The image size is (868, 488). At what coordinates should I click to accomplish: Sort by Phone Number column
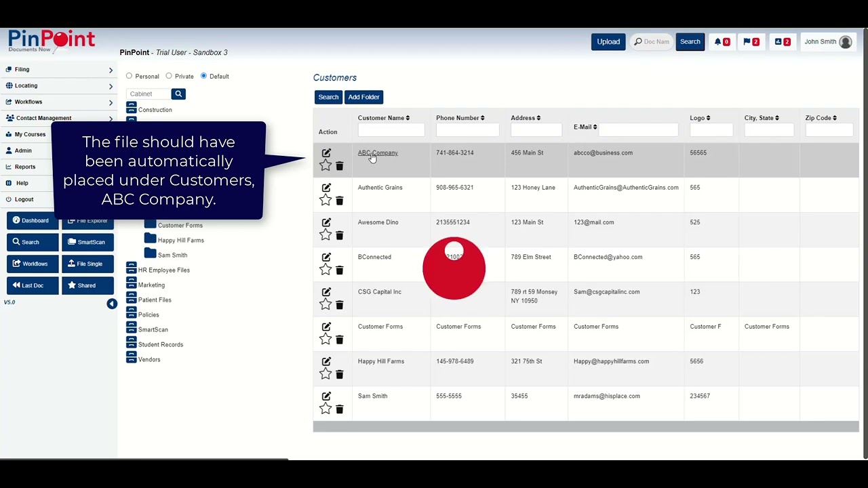460,118
